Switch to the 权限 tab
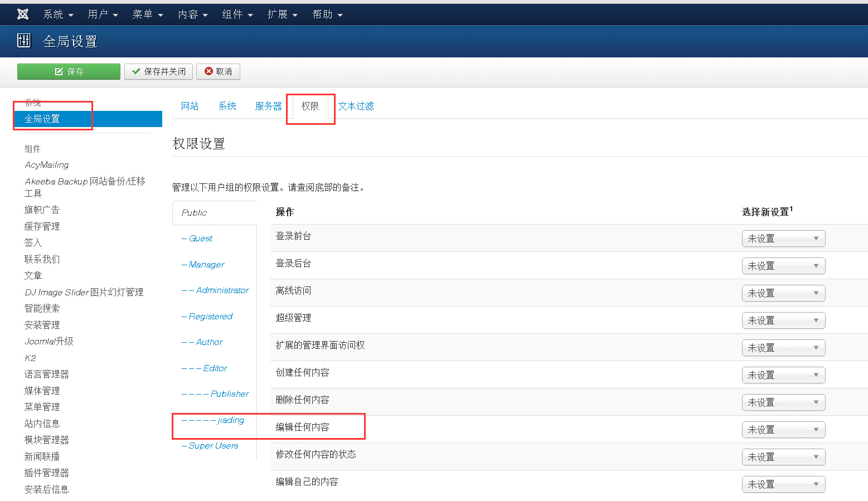 (x=310, y=106)
